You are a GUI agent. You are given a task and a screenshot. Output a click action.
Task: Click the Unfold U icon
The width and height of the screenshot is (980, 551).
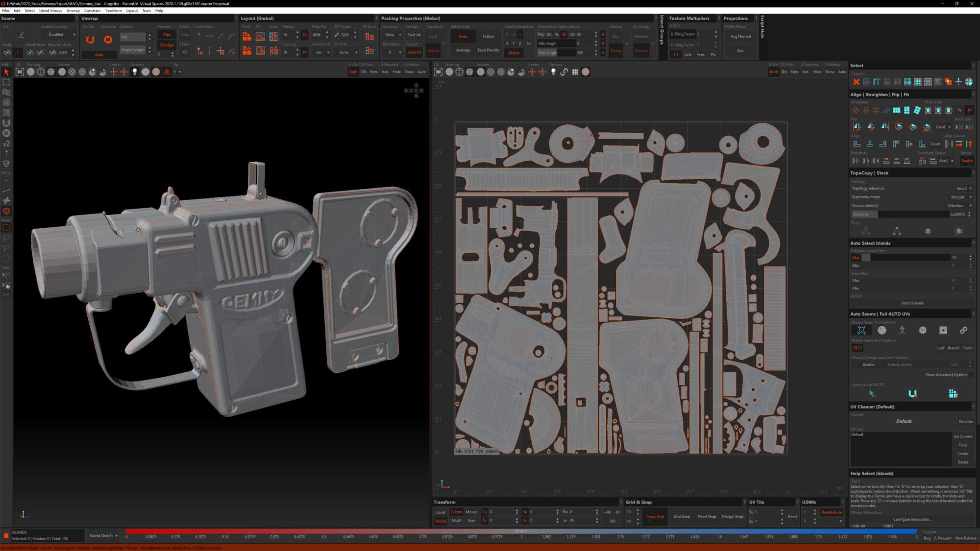click(90, 40)
